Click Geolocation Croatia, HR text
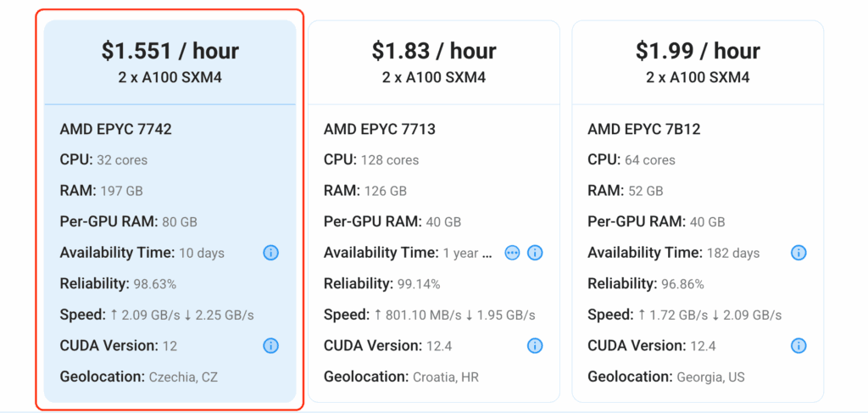Viewport: 868px width, 413px height. pyautogui.click(x=401, y=377)
